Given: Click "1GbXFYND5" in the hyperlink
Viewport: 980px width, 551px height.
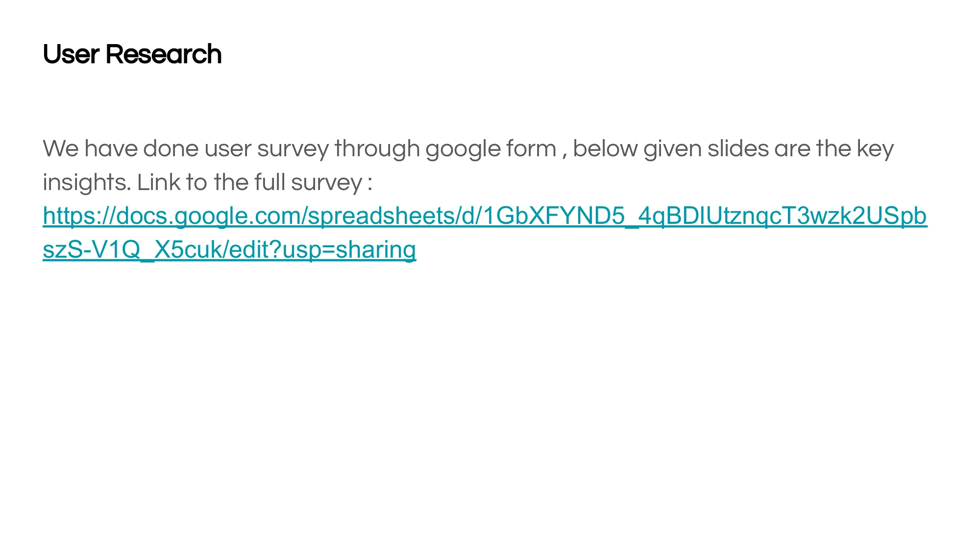Looking at the screenshot, I should (554, 216).
